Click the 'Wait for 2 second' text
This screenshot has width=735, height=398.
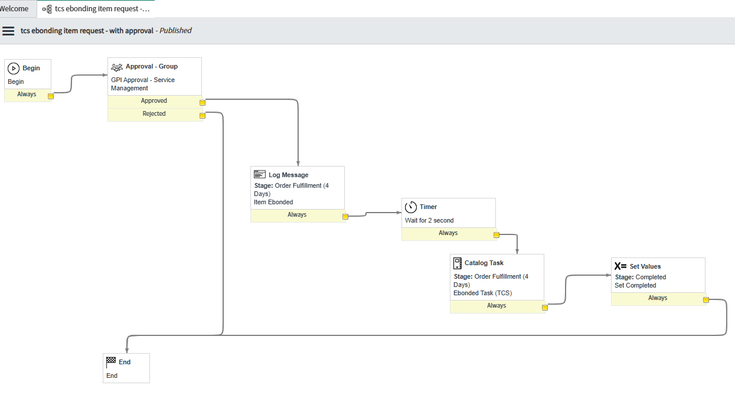429,220
